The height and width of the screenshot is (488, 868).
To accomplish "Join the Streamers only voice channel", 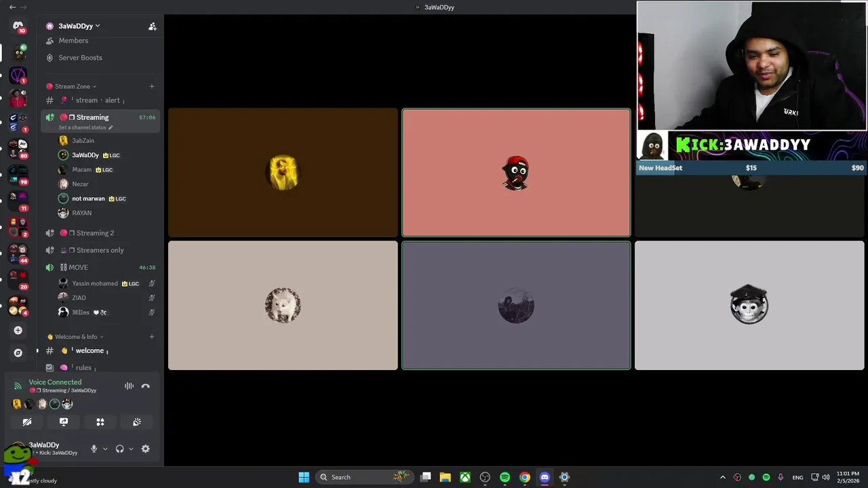I will pos(100,250).
